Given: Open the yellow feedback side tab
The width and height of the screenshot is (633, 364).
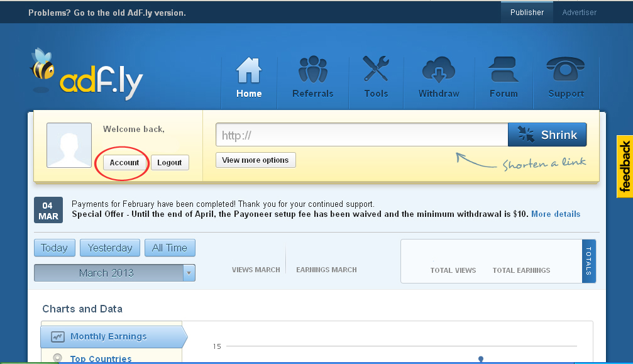Looking at the screenshot, I should (x=625, y=166).
